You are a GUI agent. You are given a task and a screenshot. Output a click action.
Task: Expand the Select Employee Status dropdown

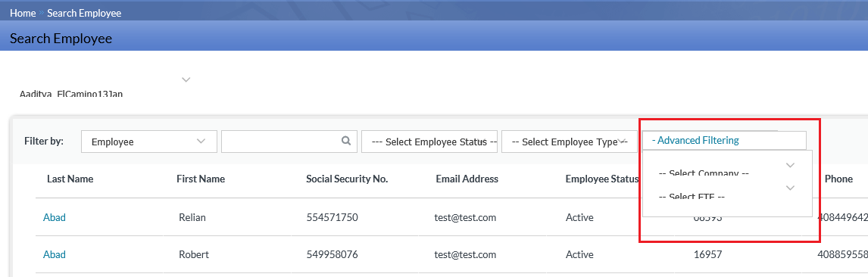click(429, 142)
